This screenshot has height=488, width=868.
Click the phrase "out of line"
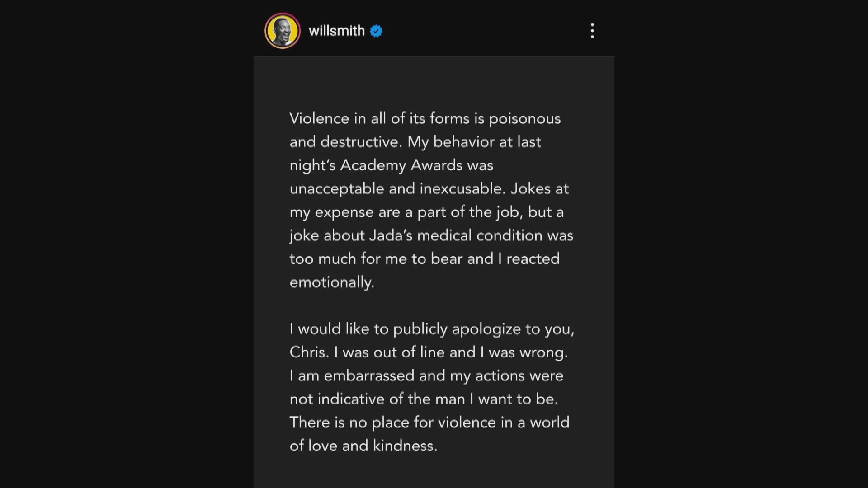403,352
